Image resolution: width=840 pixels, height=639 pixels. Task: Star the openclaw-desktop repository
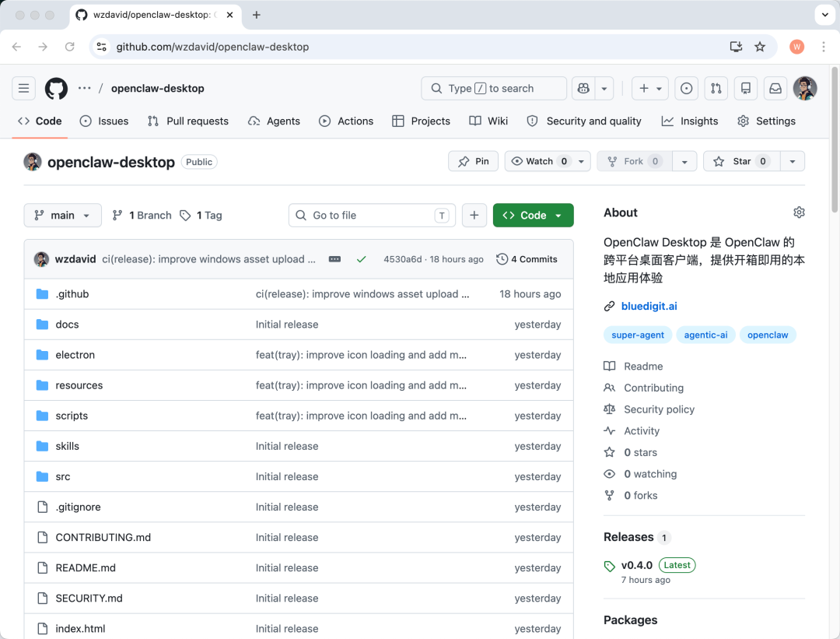tap(742, 161)
